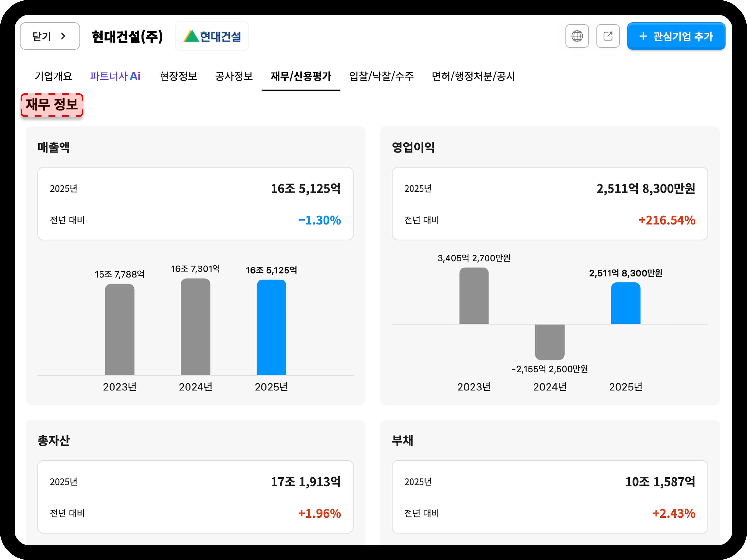747x560 pixels.
Task: Open the 입찰/낙찰/수주 tab
Action: (x=381, y=76)
